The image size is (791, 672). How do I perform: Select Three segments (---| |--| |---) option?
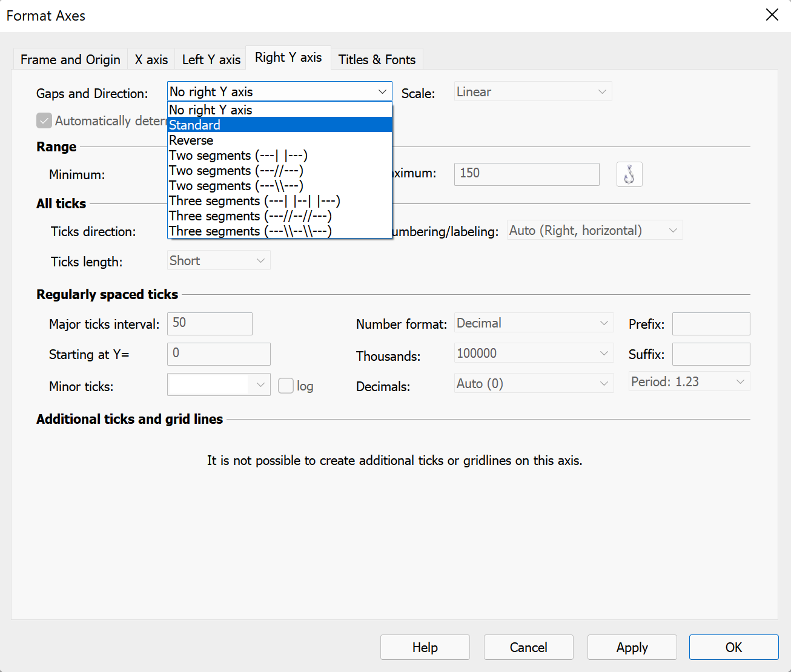(x=279, y=200)
